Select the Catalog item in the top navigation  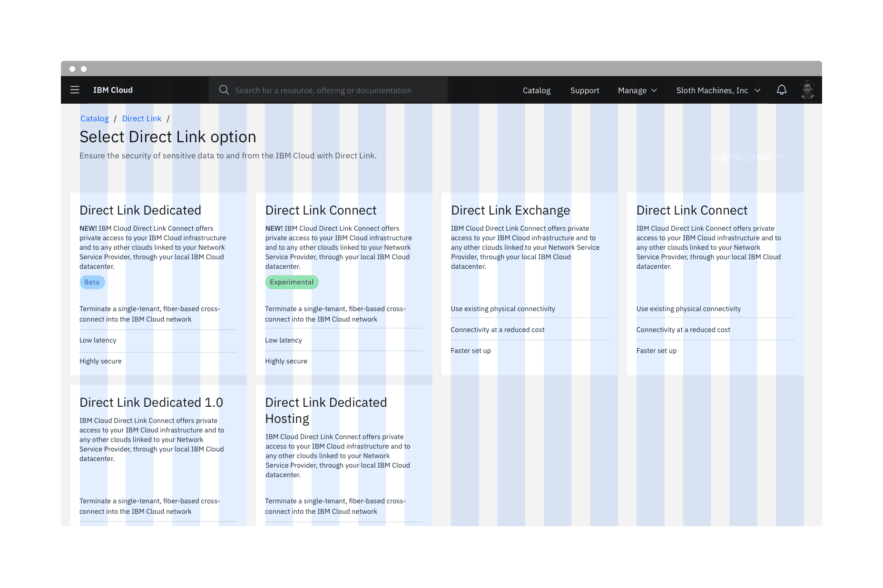click(x=536, y=90)
